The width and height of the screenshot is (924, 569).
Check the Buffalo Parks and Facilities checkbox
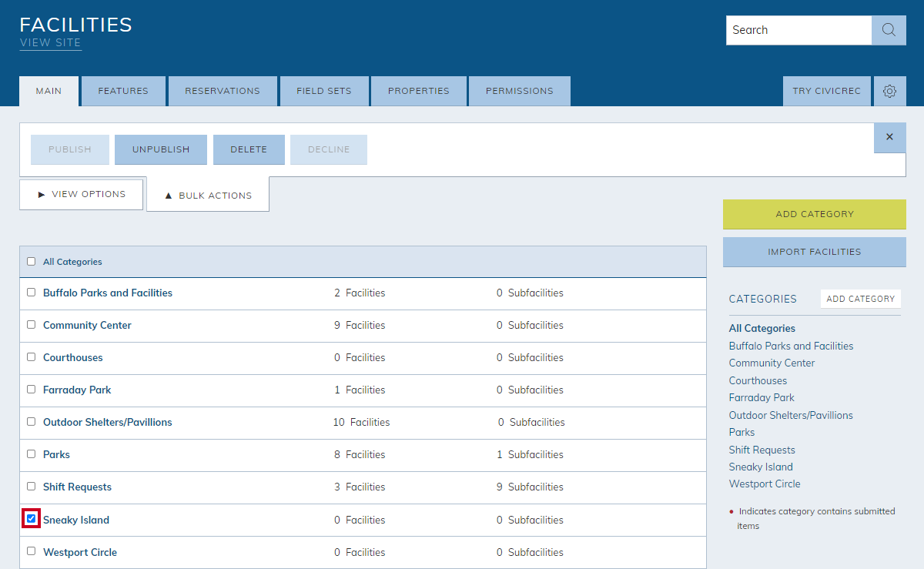tap(32, 293)
